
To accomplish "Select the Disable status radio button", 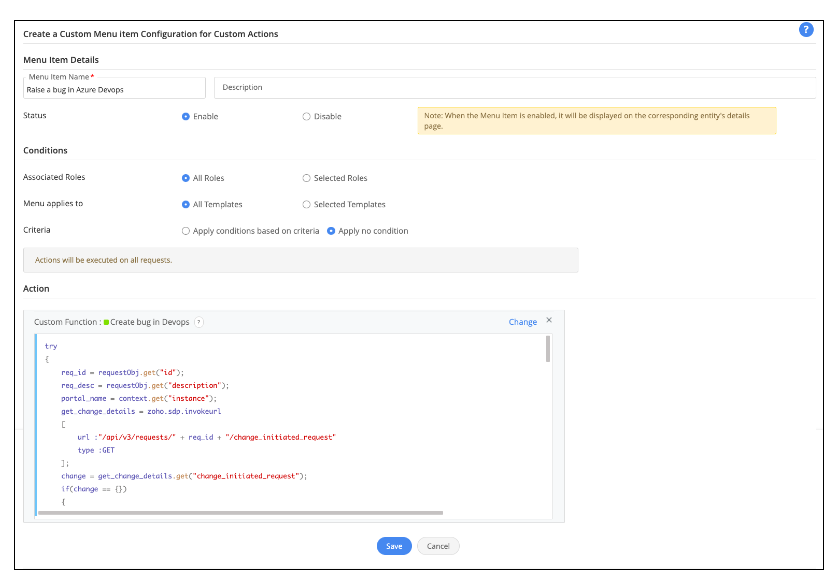I will click(306, 116).
